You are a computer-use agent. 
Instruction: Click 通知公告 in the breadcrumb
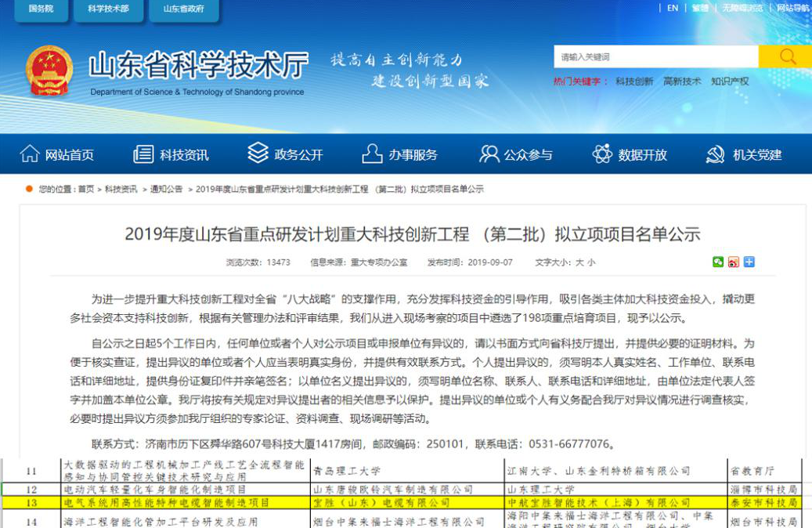click(166, 189)
